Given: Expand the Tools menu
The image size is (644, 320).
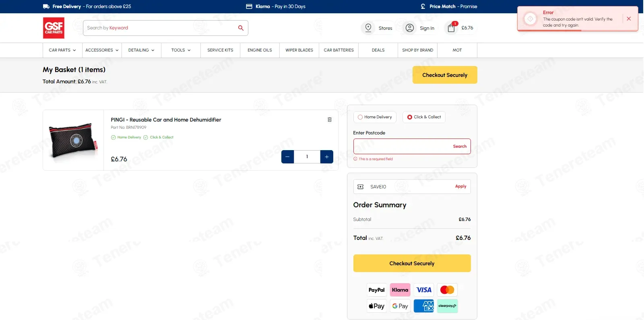Looking at the screenshot, I should click(x=181, y=50).
